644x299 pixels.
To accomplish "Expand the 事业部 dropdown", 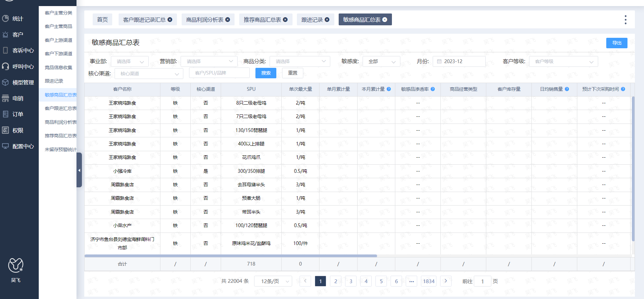I will 130,61.
